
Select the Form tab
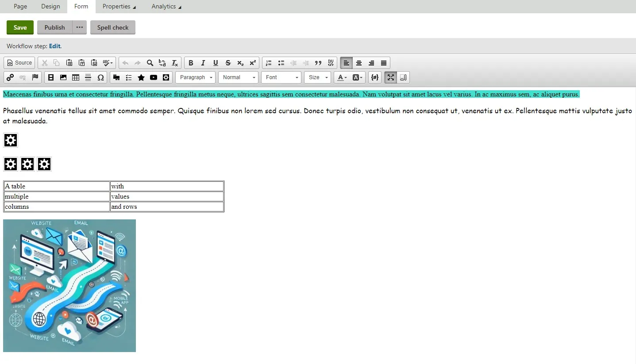(x=81, y=6)
